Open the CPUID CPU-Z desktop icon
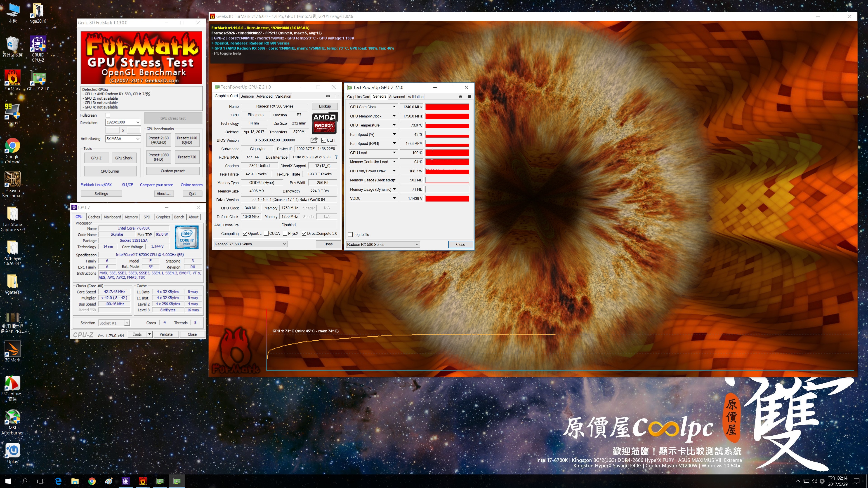The image size is (868, 488). (x=38, y=49)
